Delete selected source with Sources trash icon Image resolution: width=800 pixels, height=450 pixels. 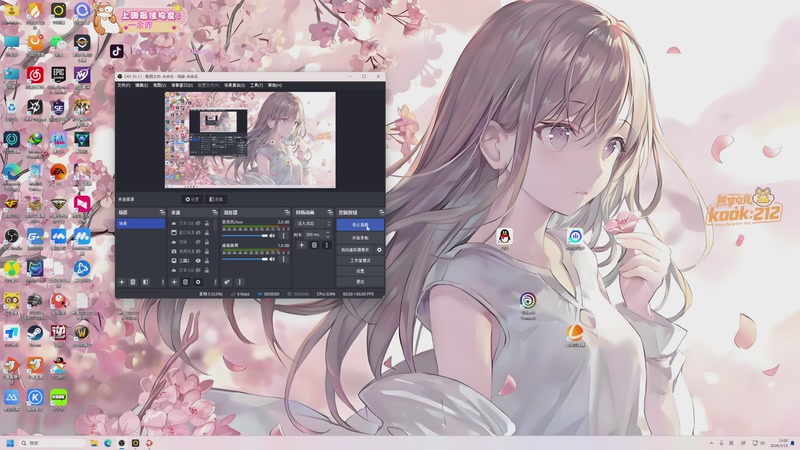click(185, 282)
